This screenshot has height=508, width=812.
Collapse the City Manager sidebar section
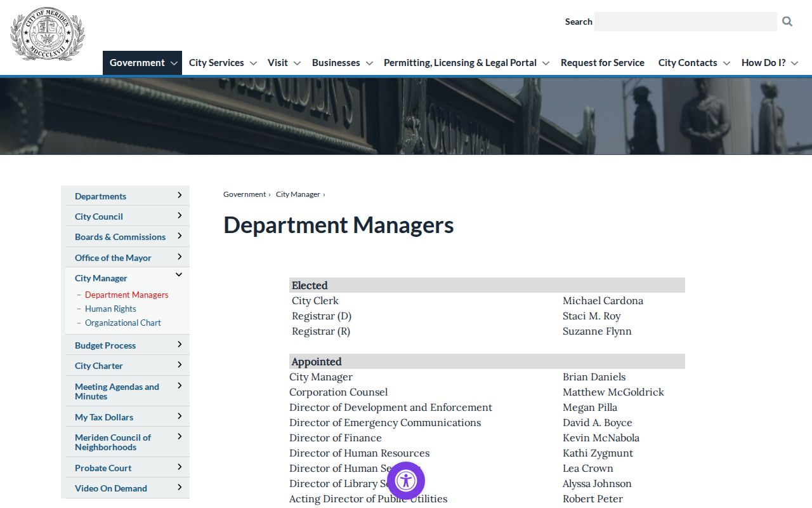[179, 274]
